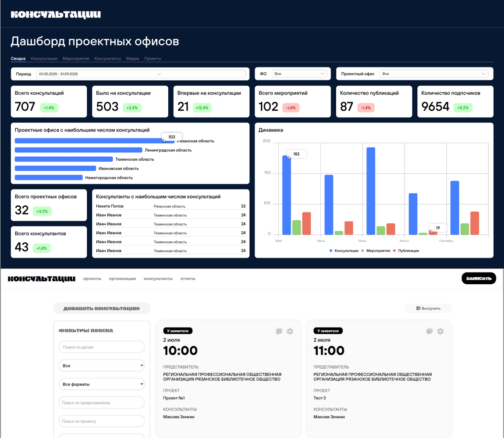
Task: Open gear settings on the 10:00 consultation card
Action: click(290, 331)
